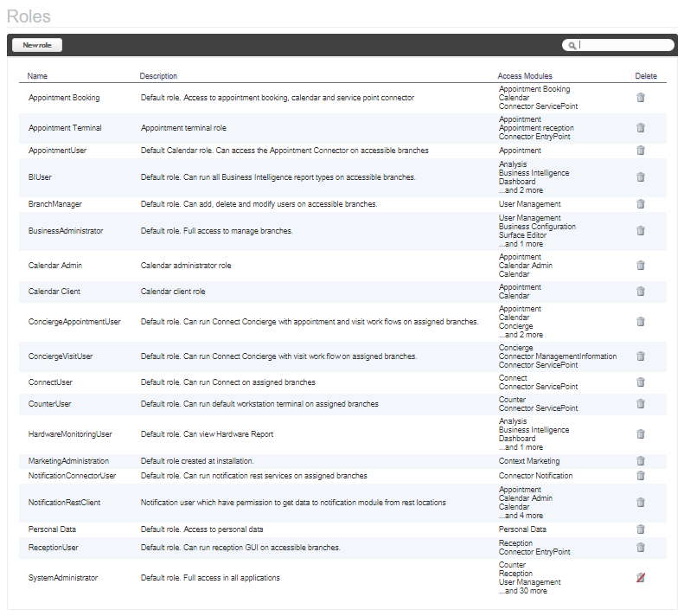Open the AppointmentUser role
The image size is (684, 616).
coord(57,151)
